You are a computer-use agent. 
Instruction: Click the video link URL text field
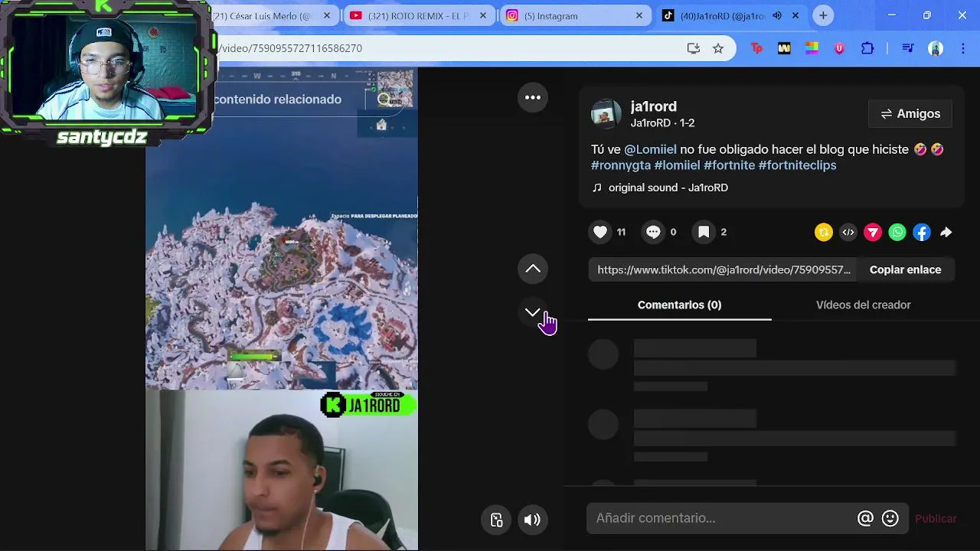[x=724, y=269]
